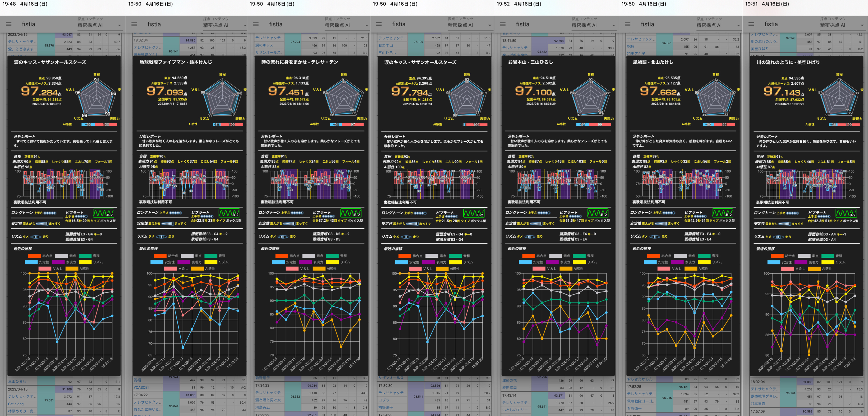868x416 pixels.
Task: Open hamburger menu above 風物語 card
Action: click(627, 24)
